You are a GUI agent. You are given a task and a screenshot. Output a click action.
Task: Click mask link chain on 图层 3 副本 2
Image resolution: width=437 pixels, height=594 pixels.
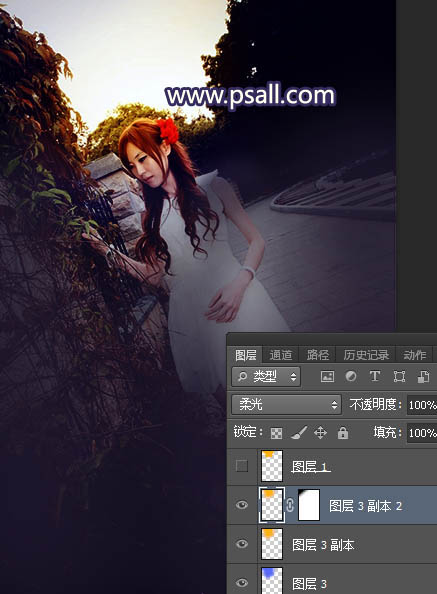[290, 505]
